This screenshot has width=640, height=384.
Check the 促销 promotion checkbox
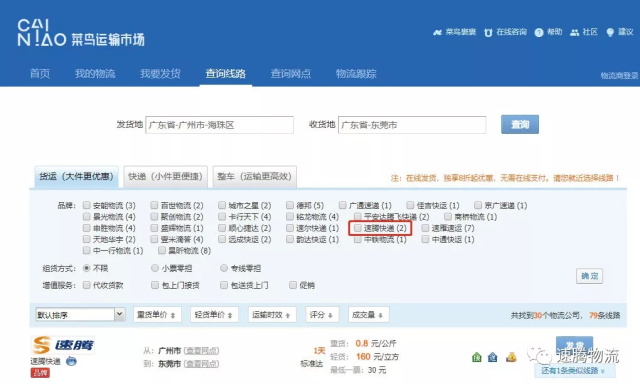click(293, 285)
